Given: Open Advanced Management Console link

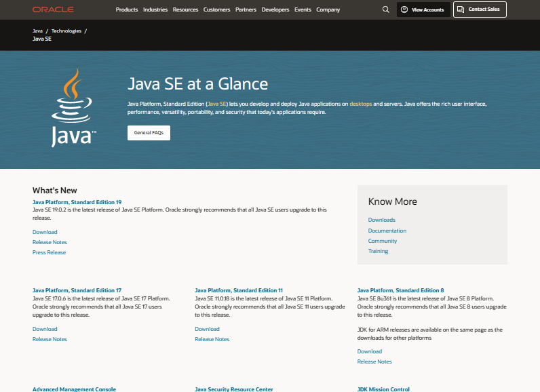Looking at the screenshot, I should click(x=74, y=389).
